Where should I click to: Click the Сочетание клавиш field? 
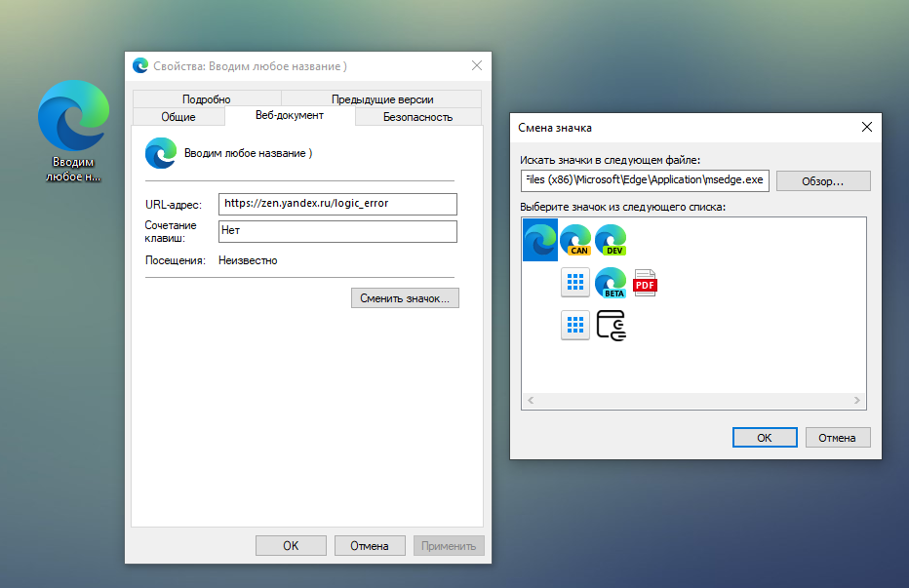pos(337,231)
